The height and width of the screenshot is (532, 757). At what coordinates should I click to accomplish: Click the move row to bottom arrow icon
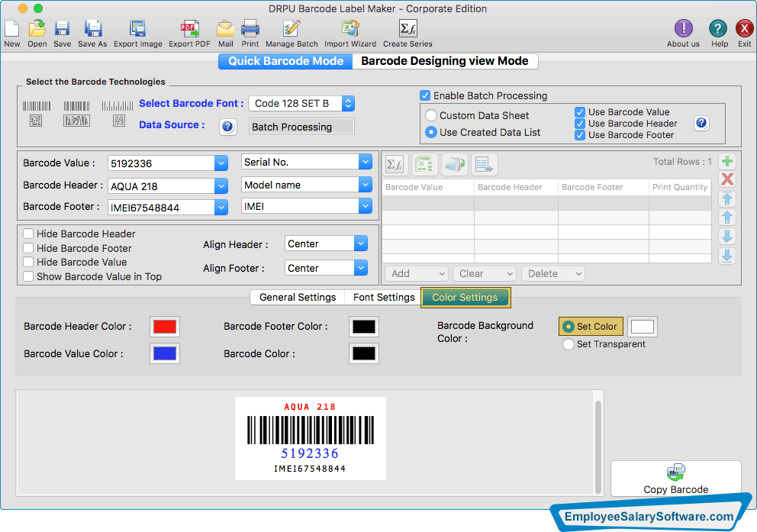click(x=727, y=256)
